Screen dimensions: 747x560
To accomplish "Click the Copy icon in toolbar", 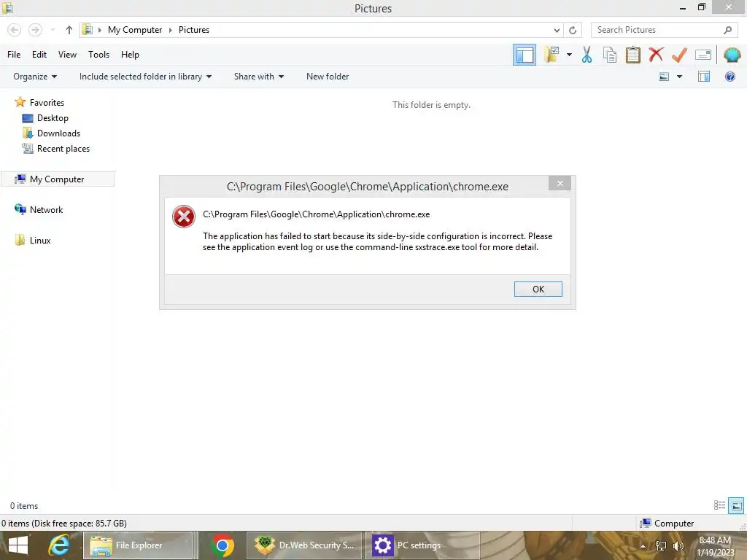I will pyautogui.click(x=610, y=54).
